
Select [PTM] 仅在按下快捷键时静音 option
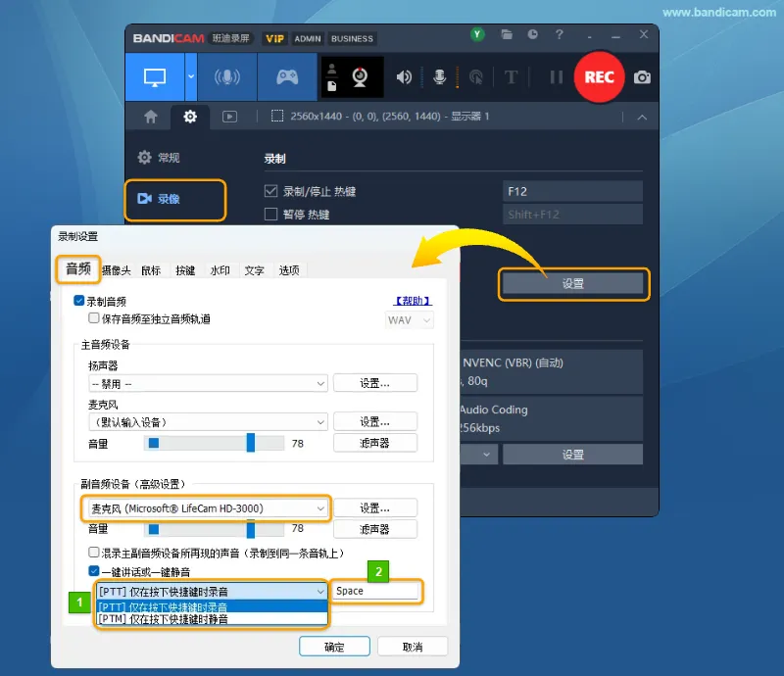pyautogui.click(x=212, y=619)
